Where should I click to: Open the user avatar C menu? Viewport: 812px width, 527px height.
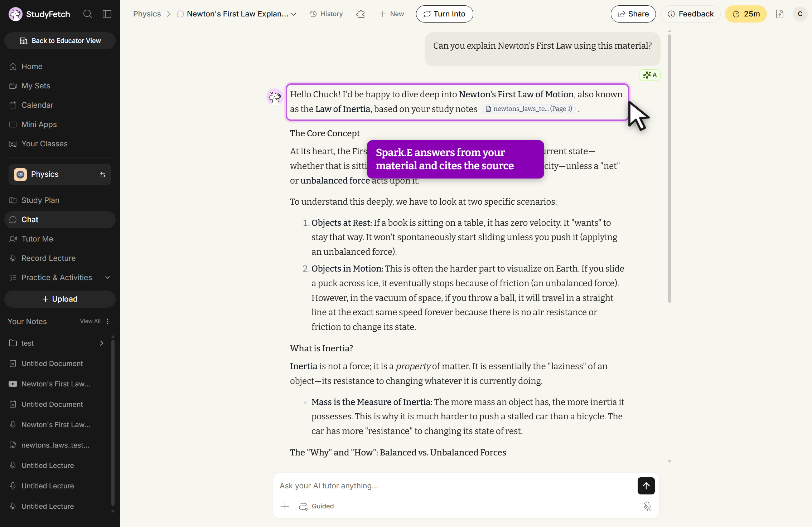(800, 14)
